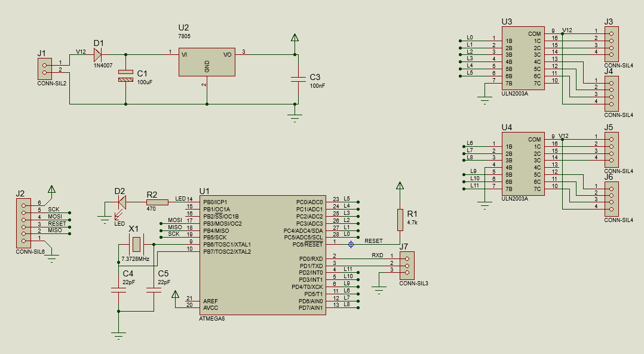Click the VI pin label on U2
The height and width of the screenshot is (354, 644).
click(x=185, y=54)
